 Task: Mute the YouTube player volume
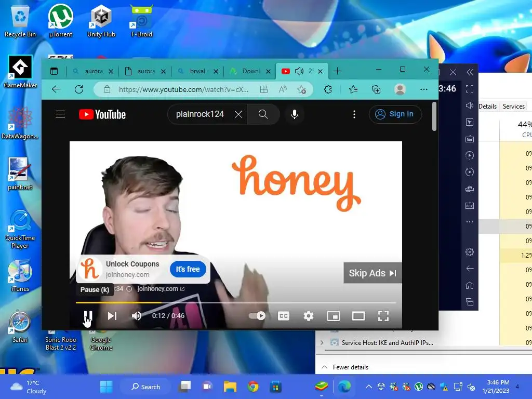pyautogui.click(x=137, y=316)
